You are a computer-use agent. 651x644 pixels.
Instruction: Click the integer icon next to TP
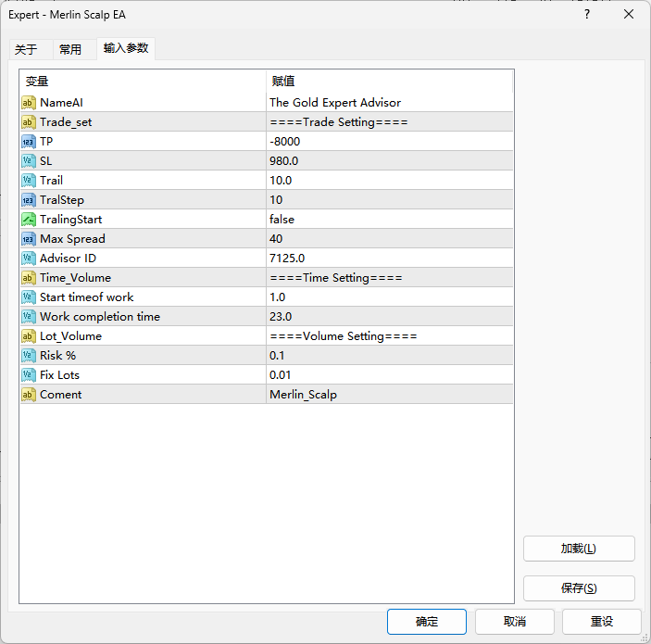tap(29, 142)
